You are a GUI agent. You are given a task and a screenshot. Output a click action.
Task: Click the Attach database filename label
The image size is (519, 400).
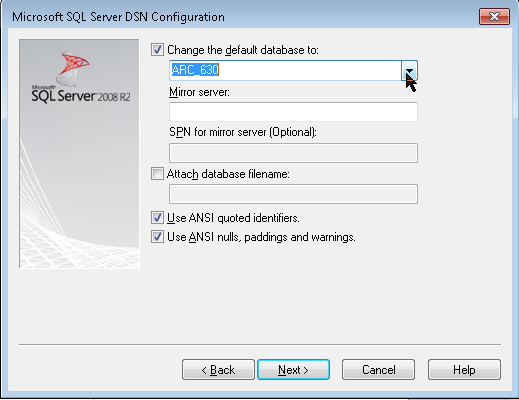(228, 174)
